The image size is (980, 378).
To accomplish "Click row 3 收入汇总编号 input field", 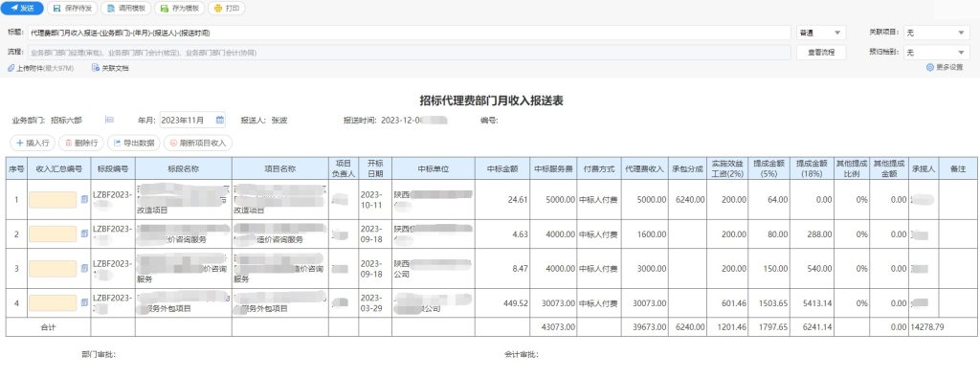I will click(54, 269).
